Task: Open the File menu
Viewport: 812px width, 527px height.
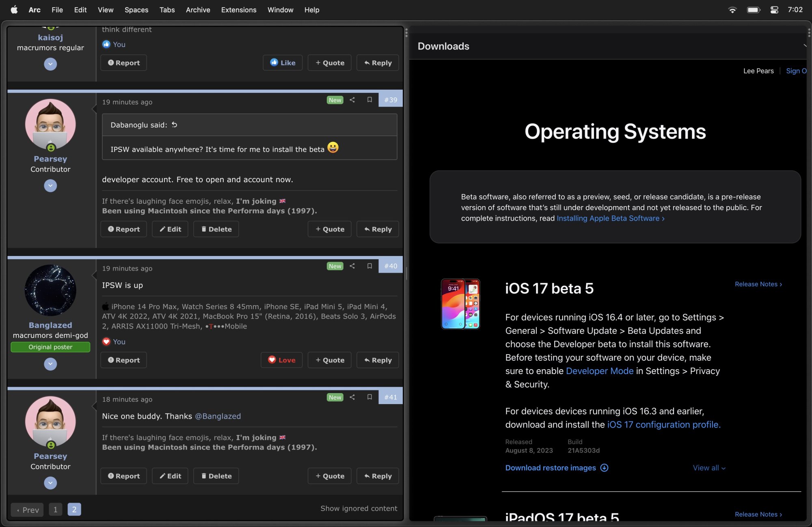Action: 57,10
